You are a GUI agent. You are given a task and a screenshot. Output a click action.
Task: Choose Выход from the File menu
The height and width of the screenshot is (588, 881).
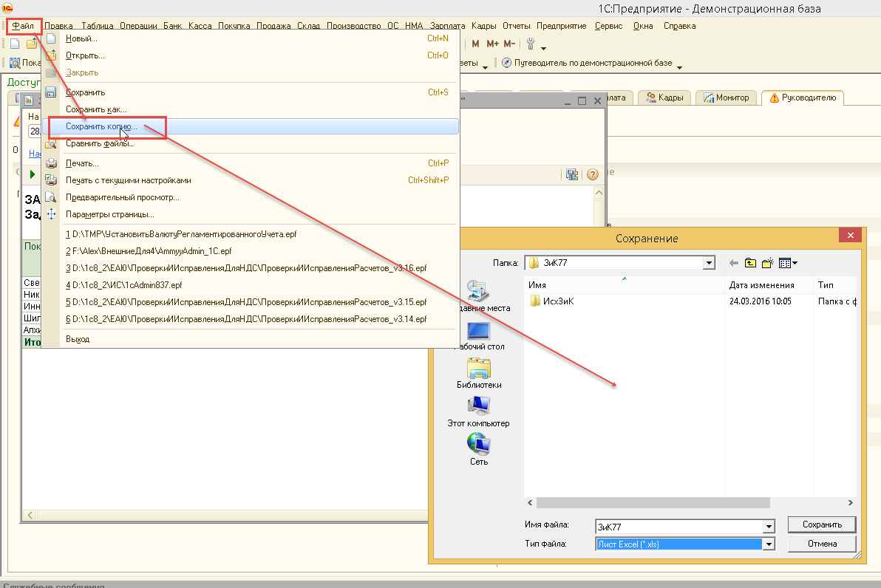tap(251, 339)
